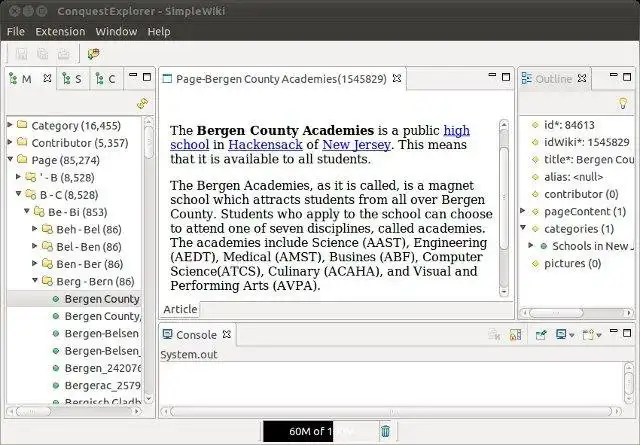Viewport: 640px width, 445px height.
Task: Select the Article tab below editor
Action: (x=180, y=309)
